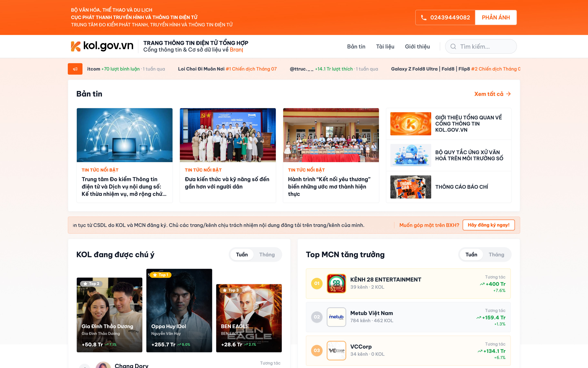Screen dimensions: 588x368
Task: Click the phone icon beside 02439449082
Action: point(423,18)
